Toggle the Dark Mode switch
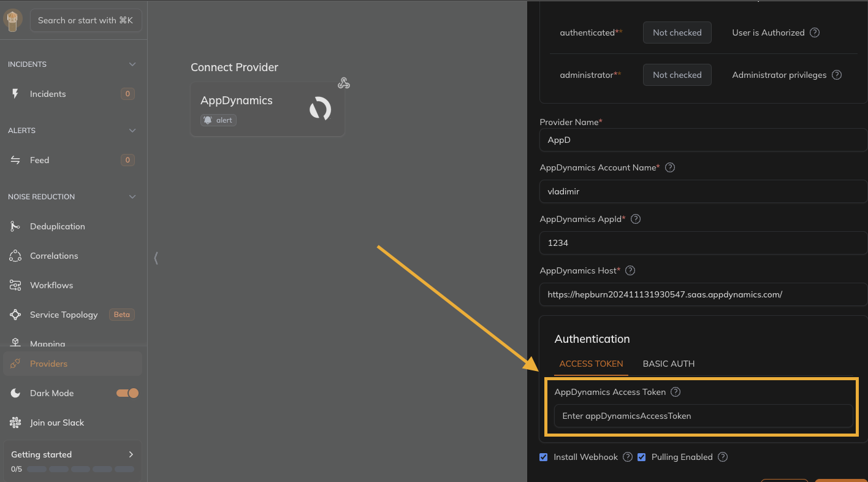868x482 pixels. click(x=128, y=393)
